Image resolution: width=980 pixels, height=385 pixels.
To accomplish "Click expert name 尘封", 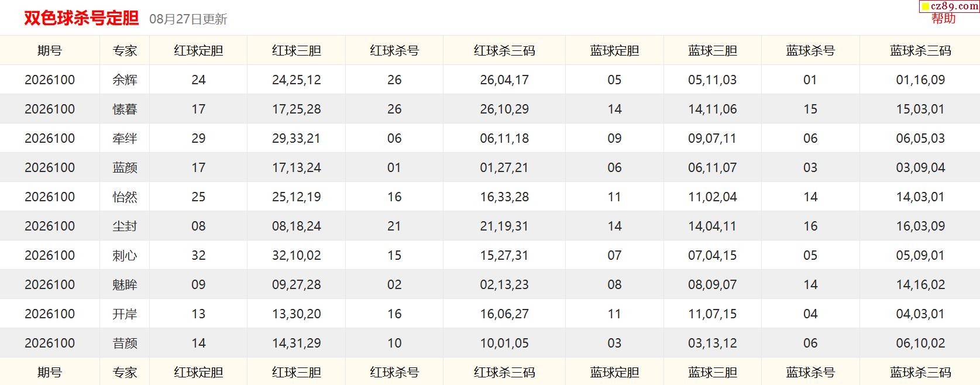I will [125, 226].
